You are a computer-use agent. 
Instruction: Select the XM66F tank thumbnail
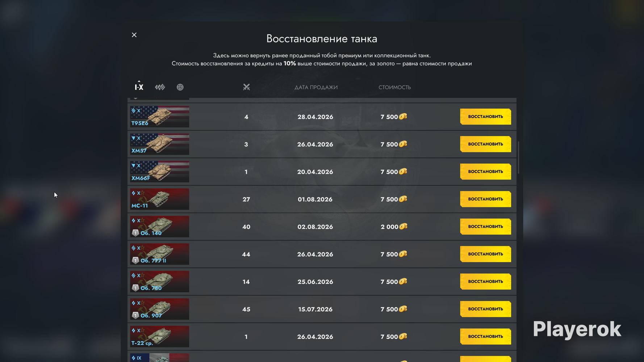click(160, 172)
